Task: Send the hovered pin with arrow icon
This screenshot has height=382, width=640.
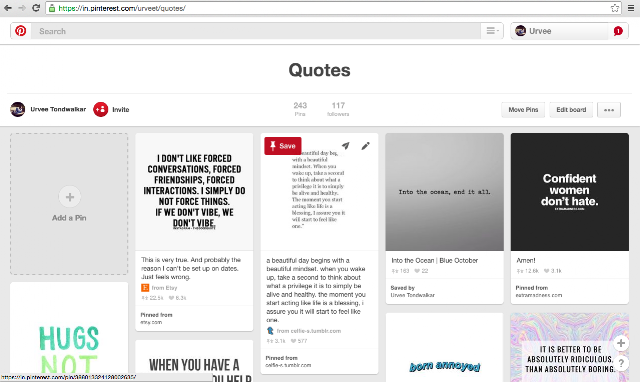Action: click(346, 146)
